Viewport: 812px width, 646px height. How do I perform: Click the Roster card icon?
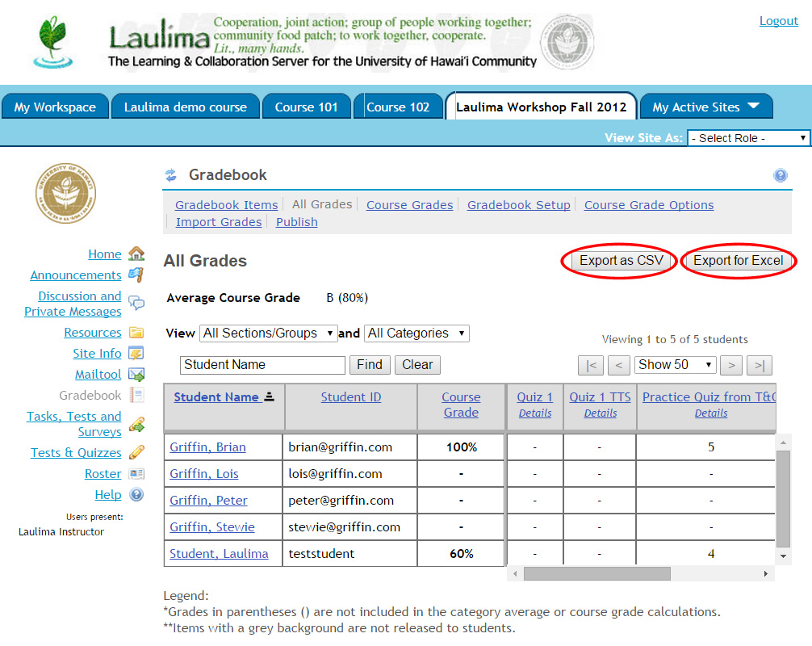pos(136,473)
